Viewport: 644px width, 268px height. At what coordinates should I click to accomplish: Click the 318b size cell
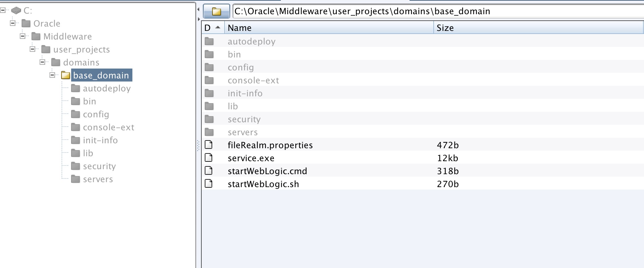[x=448, y=171]
